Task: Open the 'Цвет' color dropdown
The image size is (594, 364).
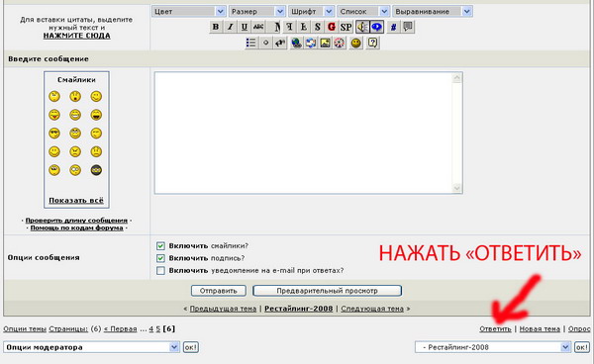Action: click(189, 11)
